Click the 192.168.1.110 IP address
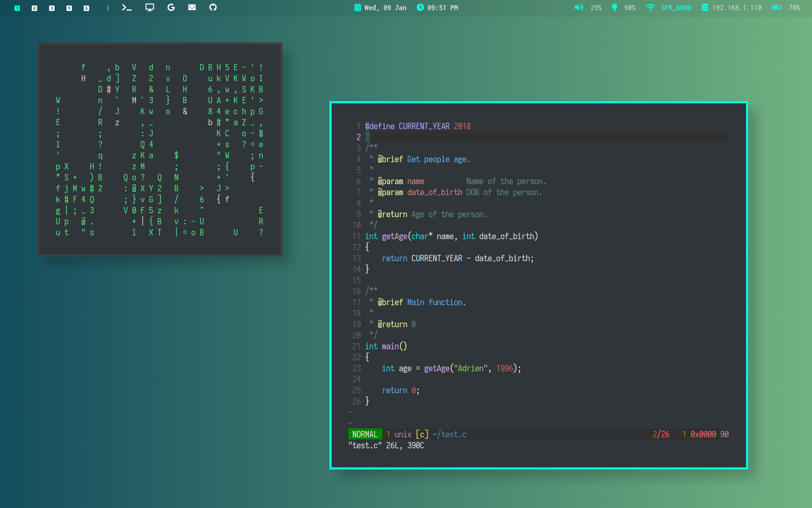 point(736,8)
